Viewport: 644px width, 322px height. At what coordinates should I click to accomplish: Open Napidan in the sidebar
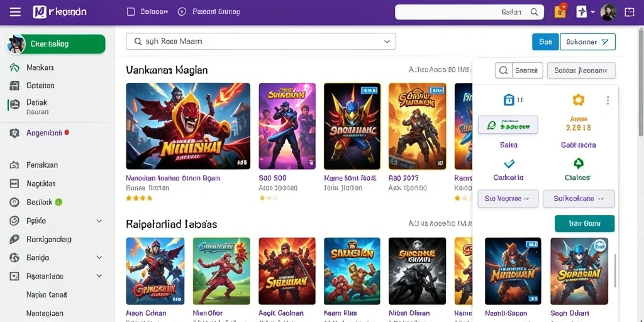point(41,184)
